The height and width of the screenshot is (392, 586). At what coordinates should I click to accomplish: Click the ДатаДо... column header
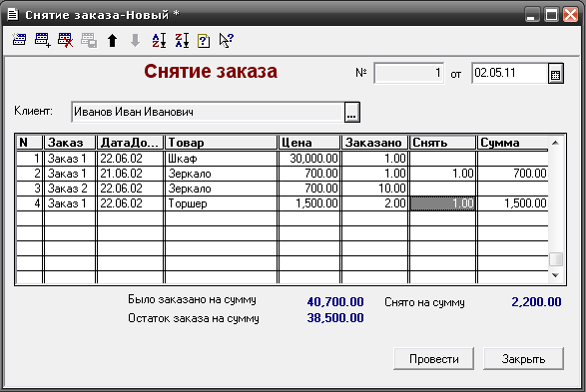tap(130, 143)
